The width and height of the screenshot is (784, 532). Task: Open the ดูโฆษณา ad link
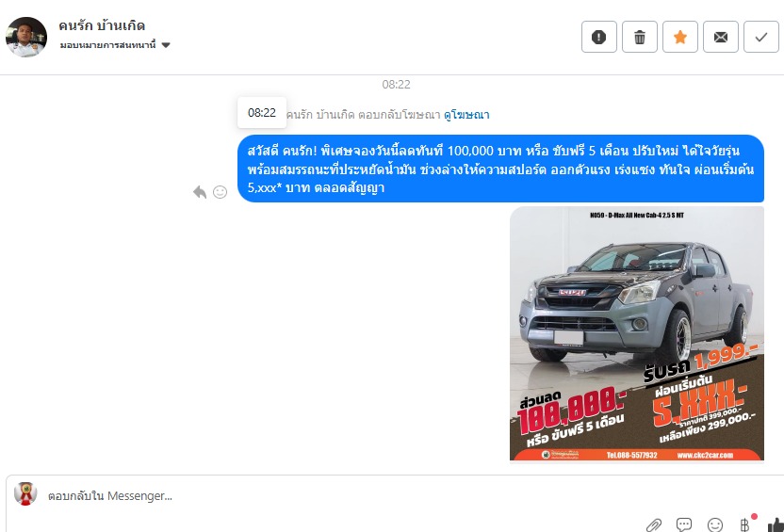tap(466, 115)
